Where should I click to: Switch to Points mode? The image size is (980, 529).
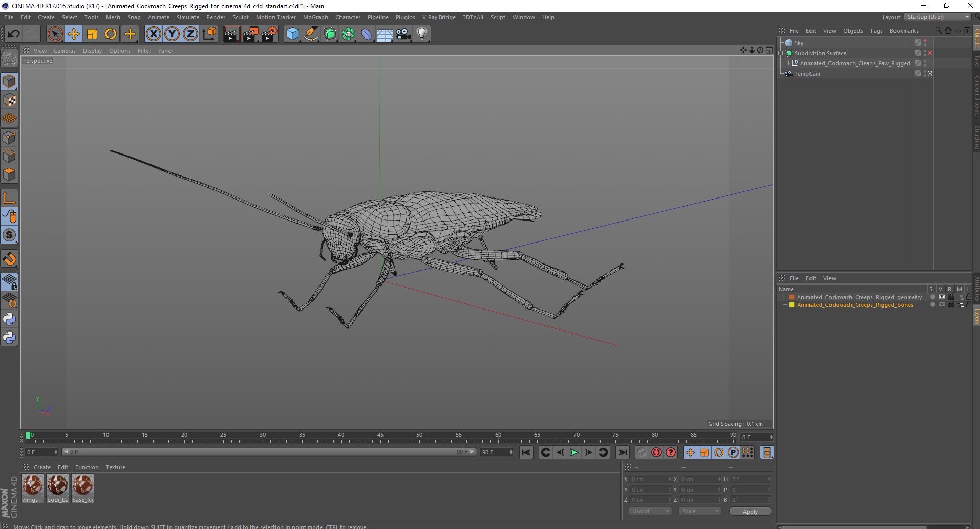[9, 138]
